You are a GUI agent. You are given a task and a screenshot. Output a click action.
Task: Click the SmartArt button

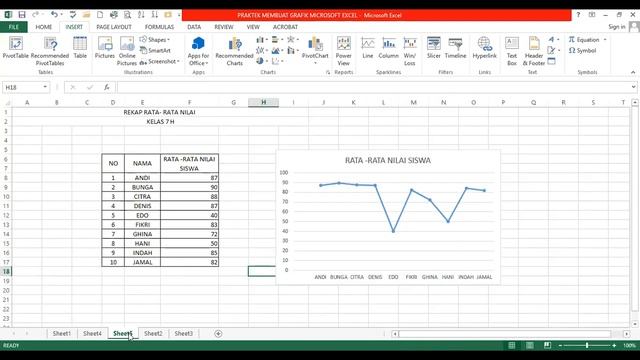click(156, 51)
